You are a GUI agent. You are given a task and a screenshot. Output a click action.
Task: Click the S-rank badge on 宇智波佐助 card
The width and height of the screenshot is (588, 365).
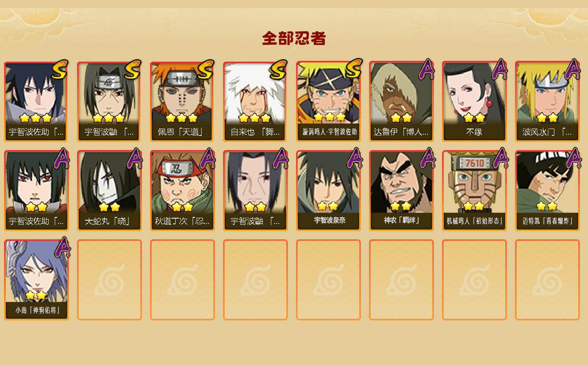click(x=60, y=70)
